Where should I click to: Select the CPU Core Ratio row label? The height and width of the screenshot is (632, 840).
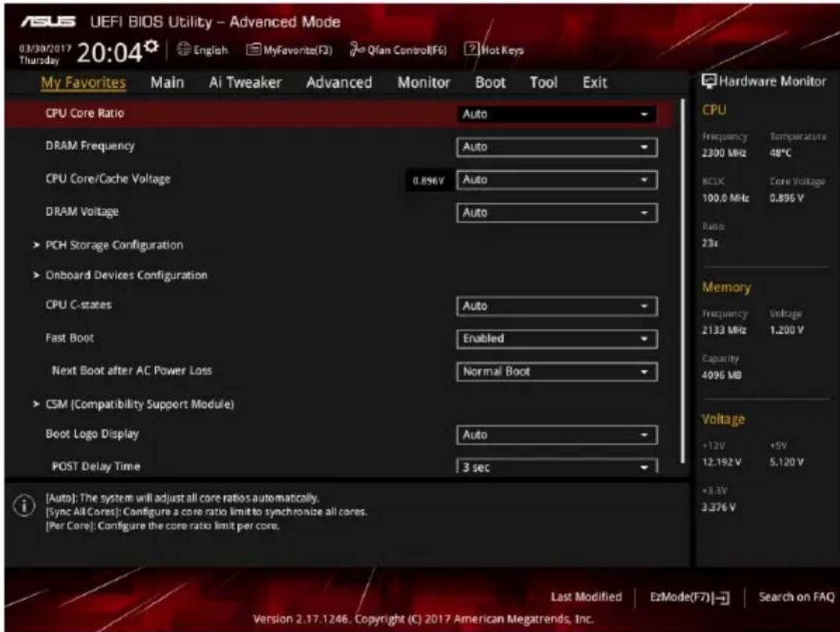pos(85,113)
